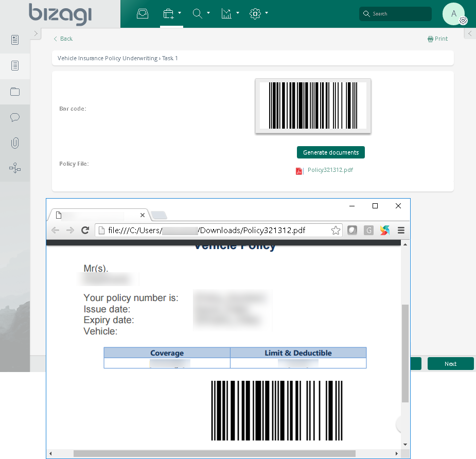
Task: Open the process diagram sidebar icon
Action: [x=15, y=168]
